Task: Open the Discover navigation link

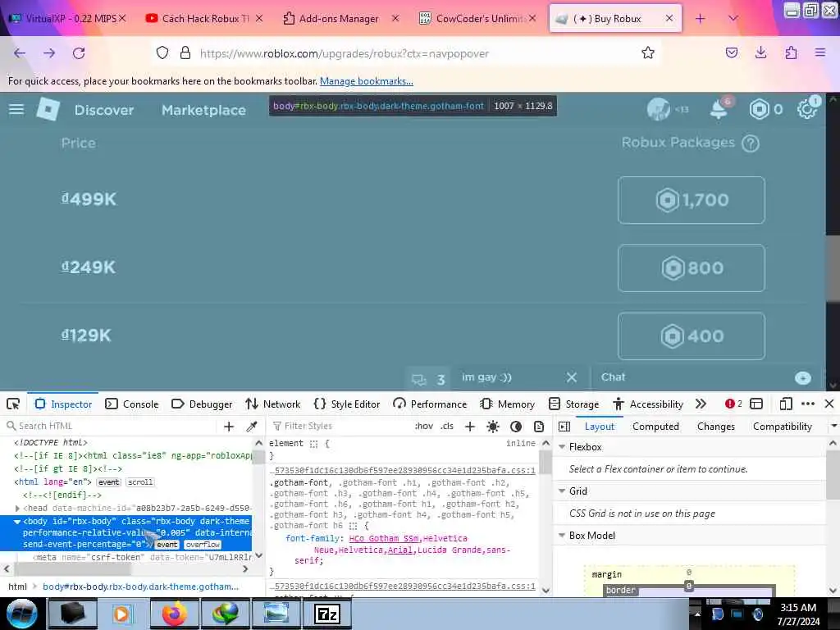Action: point(104,110)
